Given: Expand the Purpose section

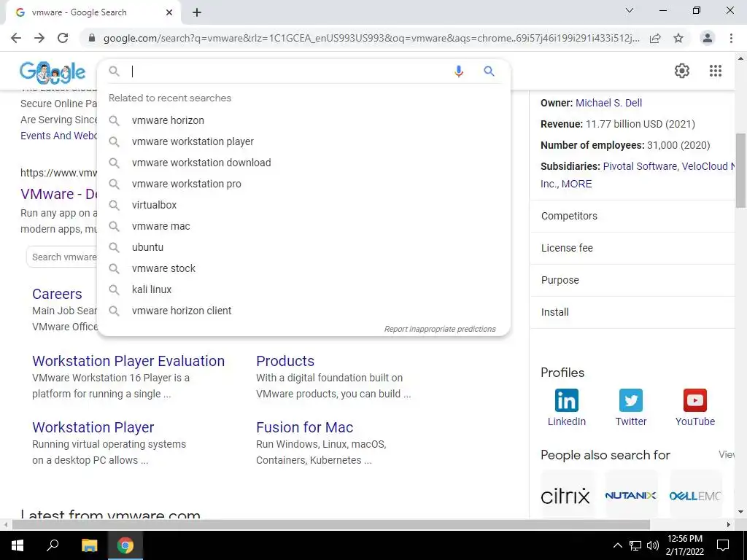Looking at the screenshot, I should [632, 280].
